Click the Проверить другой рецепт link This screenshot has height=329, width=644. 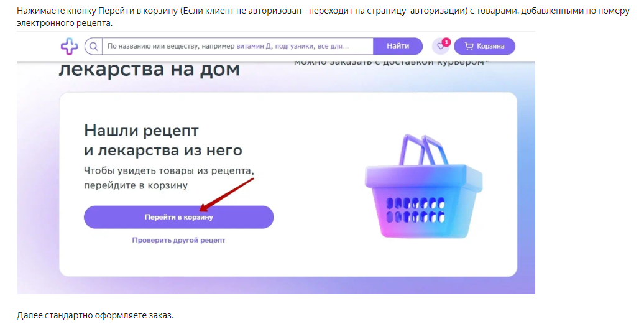point(178,240)
